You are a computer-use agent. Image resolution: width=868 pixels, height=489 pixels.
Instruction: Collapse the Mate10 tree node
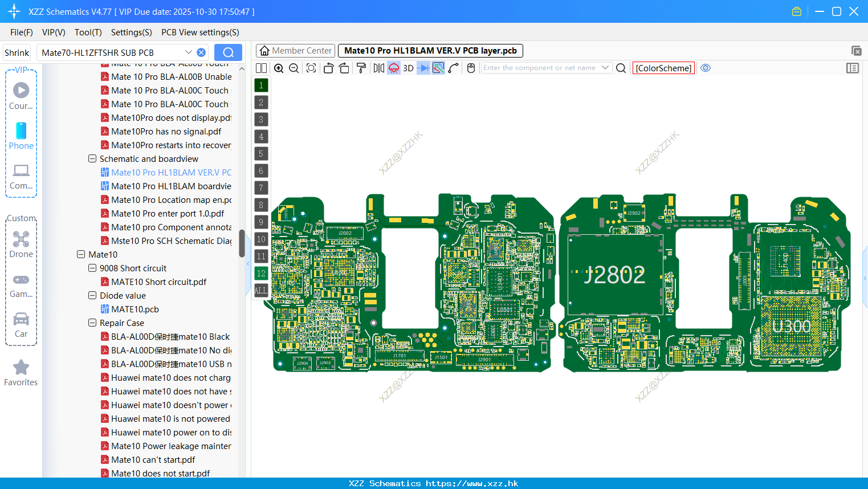point(81,255)
